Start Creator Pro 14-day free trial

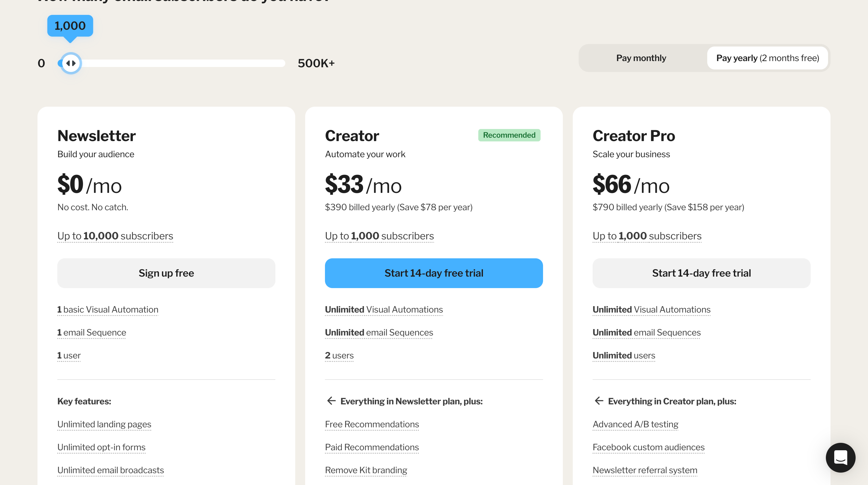click(701, 273)
